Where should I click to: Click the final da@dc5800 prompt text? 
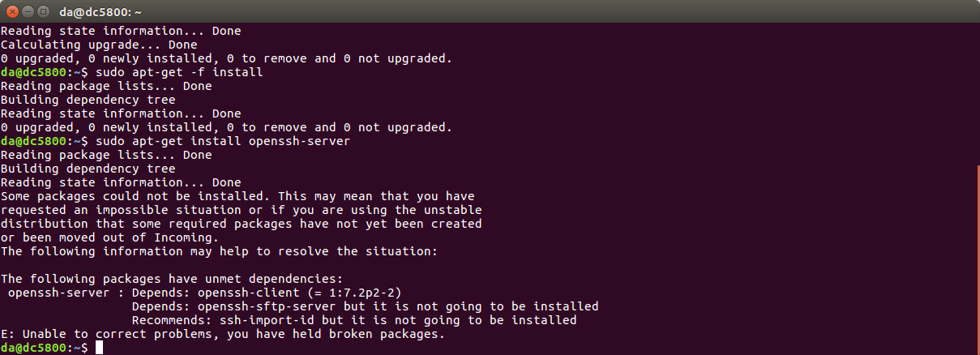pos(44,348)
